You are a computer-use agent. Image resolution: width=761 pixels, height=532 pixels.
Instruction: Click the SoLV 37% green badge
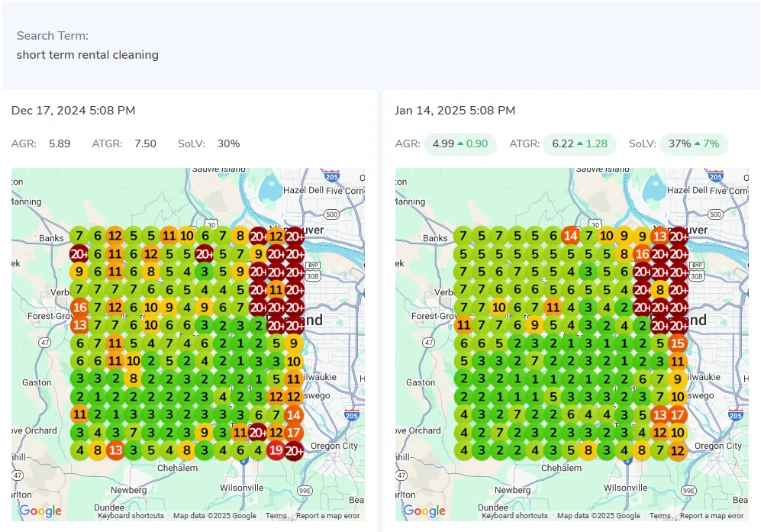(693, 144)
